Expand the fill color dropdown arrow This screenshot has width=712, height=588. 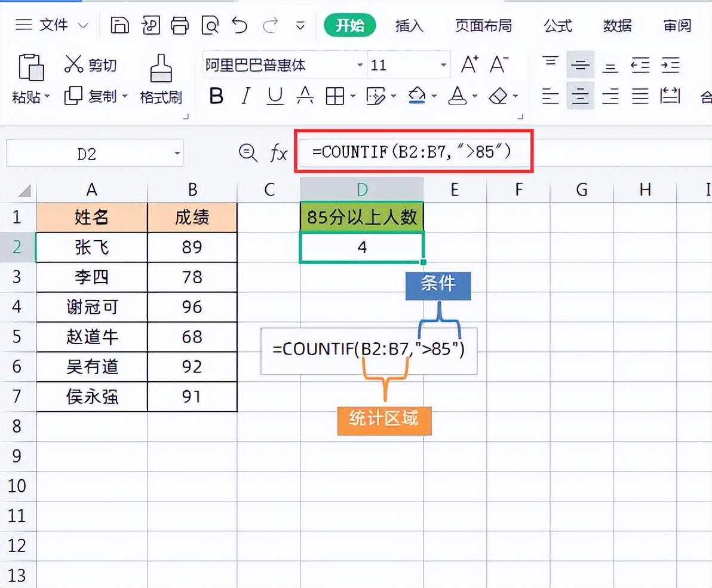(x=434, y=96)
